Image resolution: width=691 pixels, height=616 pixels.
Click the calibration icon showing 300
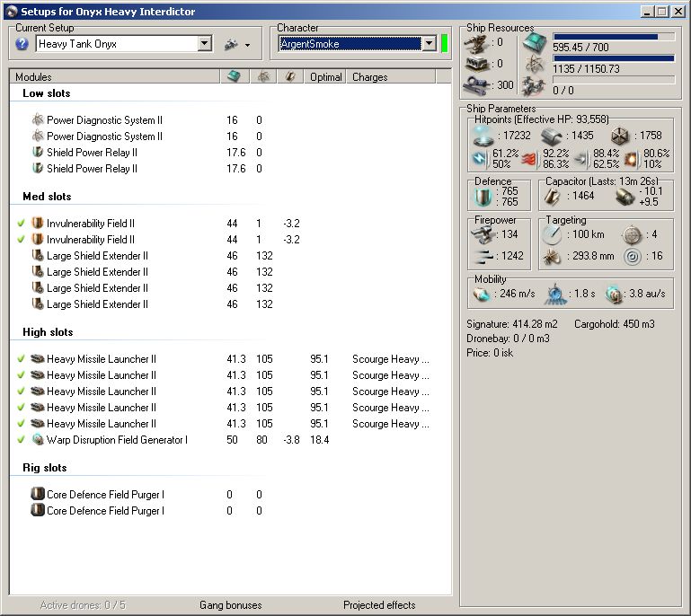(477, 84)
